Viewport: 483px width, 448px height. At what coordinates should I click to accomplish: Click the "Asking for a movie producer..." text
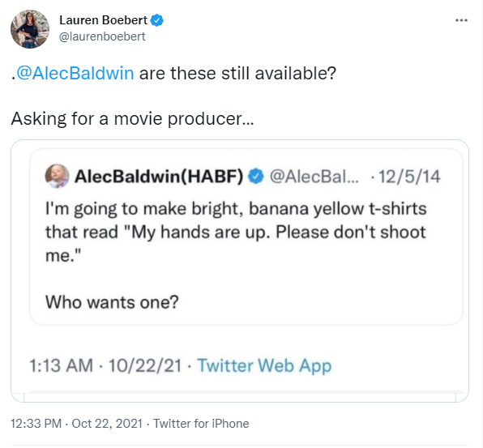click(x=132, y=118)
